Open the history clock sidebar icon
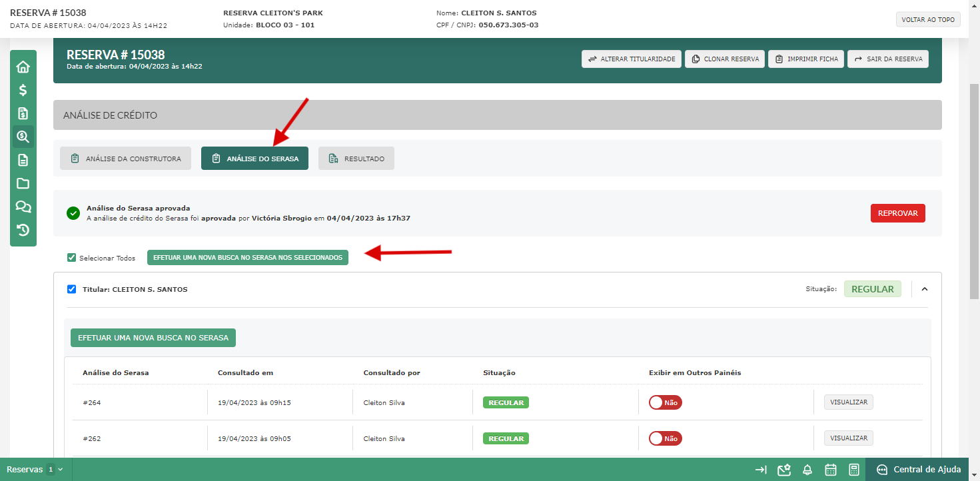Viewport: 980px width, 481px height. pyautogui.click(x=23, y=230)
